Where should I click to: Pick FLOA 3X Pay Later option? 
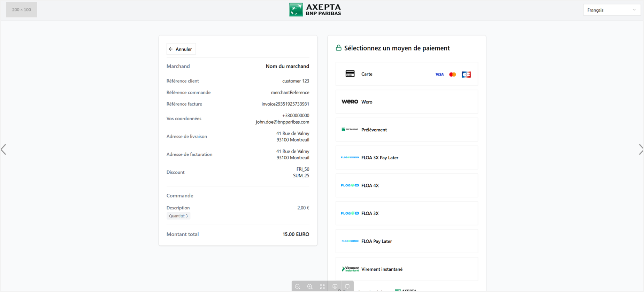[x=406, y=157]
